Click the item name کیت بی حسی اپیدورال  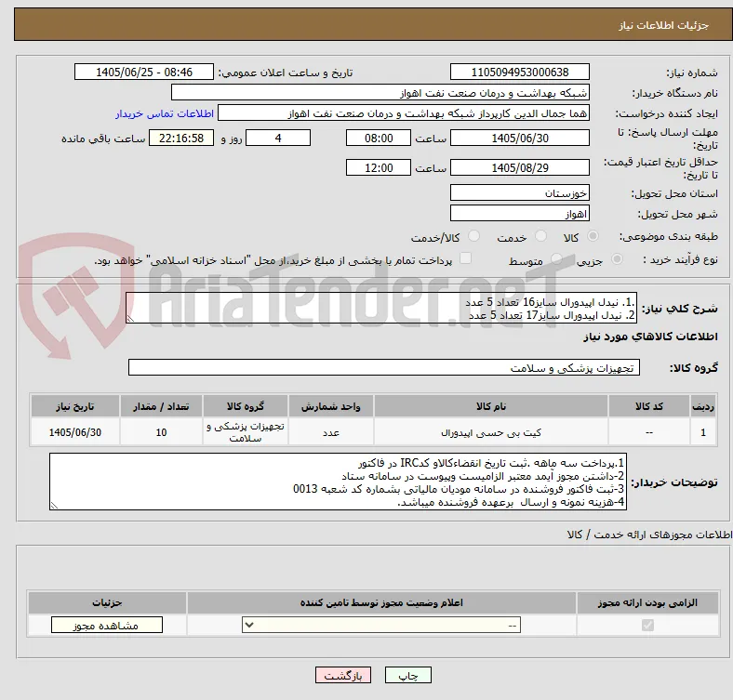[491, 432]
